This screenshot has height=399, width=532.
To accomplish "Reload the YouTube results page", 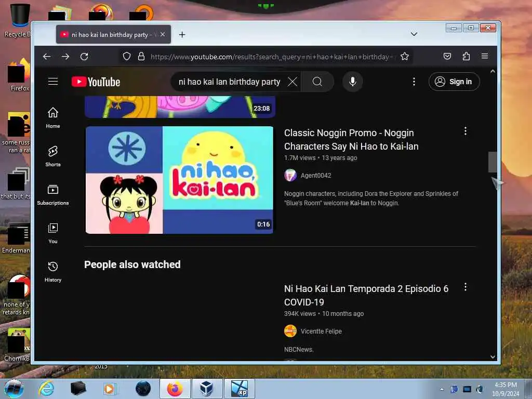I will [x=84, y=57].
